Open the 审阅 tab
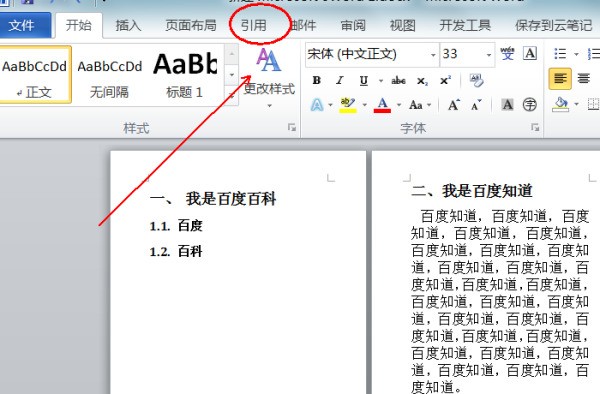Image resolution: width=600 pixels, height=394 pixels. (x=353, y=26)
